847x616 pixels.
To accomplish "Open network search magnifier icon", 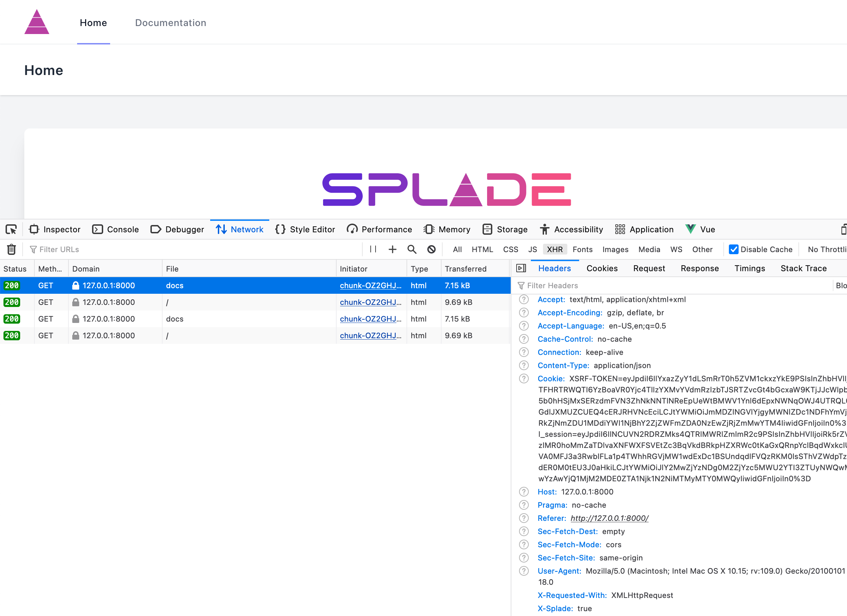I will point(412,249).
